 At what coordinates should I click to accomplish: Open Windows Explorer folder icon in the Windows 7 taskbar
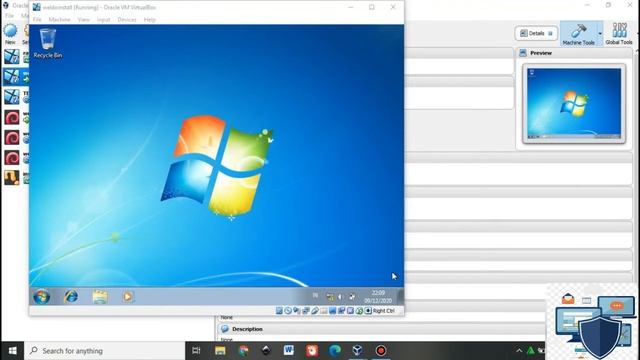click(x=100, y=297)
